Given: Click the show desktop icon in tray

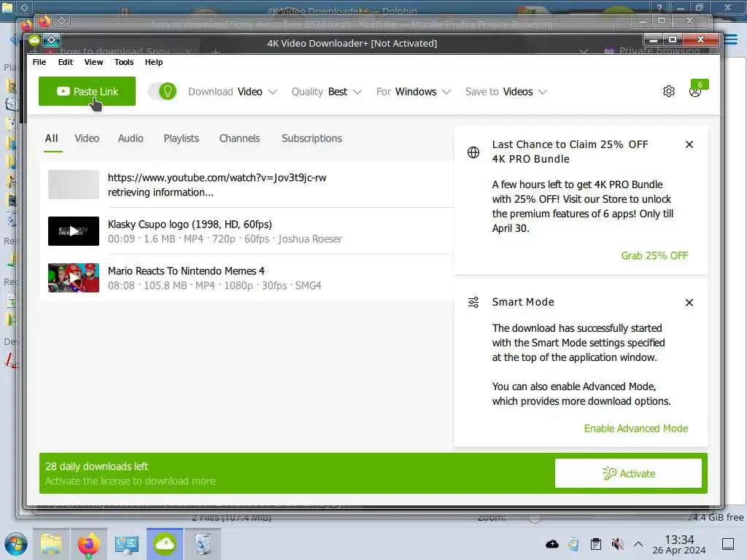Looking at the screenshot, I should 728,544.
